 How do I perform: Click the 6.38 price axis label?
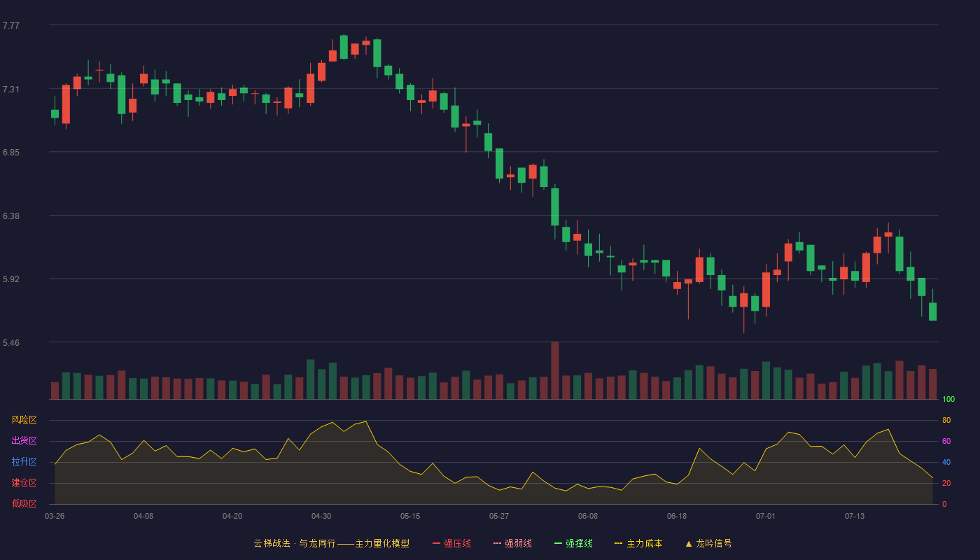click(x=11, y=216)
